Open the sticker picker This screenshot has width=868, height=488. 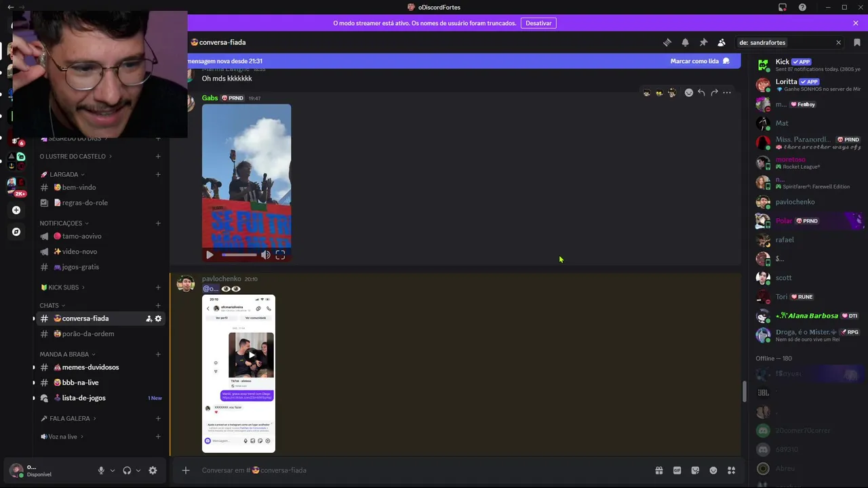pos(695,470)
